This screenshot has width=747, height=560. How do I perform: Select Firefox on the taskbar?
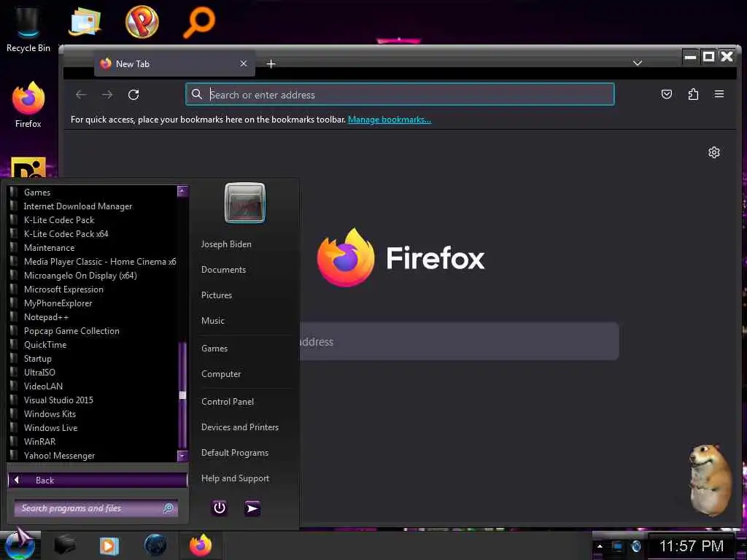pyautogui.click(x=201, y=545)
